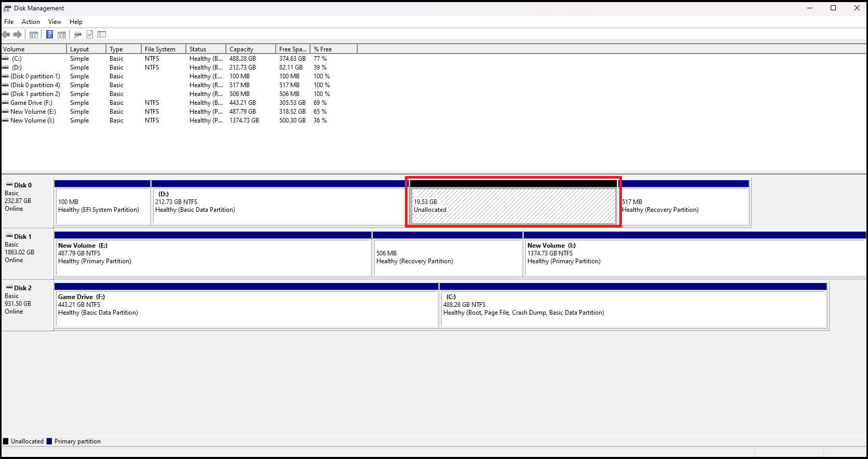Open the File menu
The image size is (868, 459).
point(9,22)
